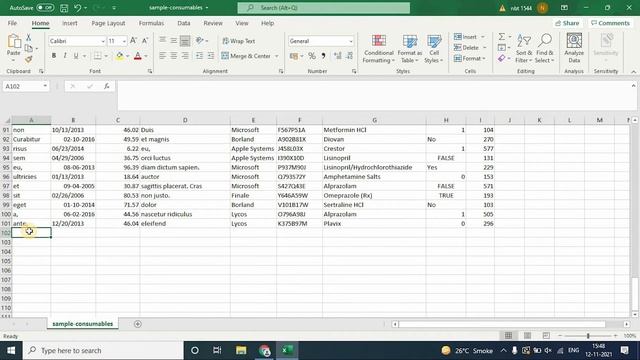Viewport: 640px width, 360px height.
Task: Switch to Normal view icon
Action: pos(508,336)
